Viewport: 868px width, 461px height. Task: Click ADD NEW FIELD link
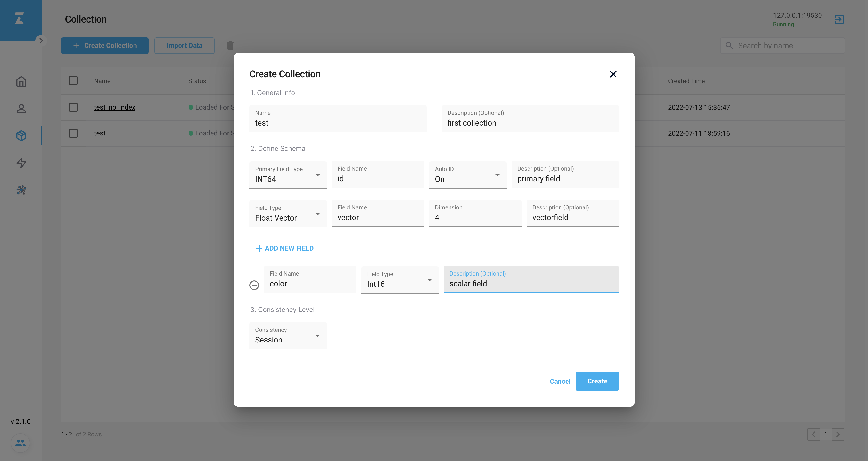284,248
